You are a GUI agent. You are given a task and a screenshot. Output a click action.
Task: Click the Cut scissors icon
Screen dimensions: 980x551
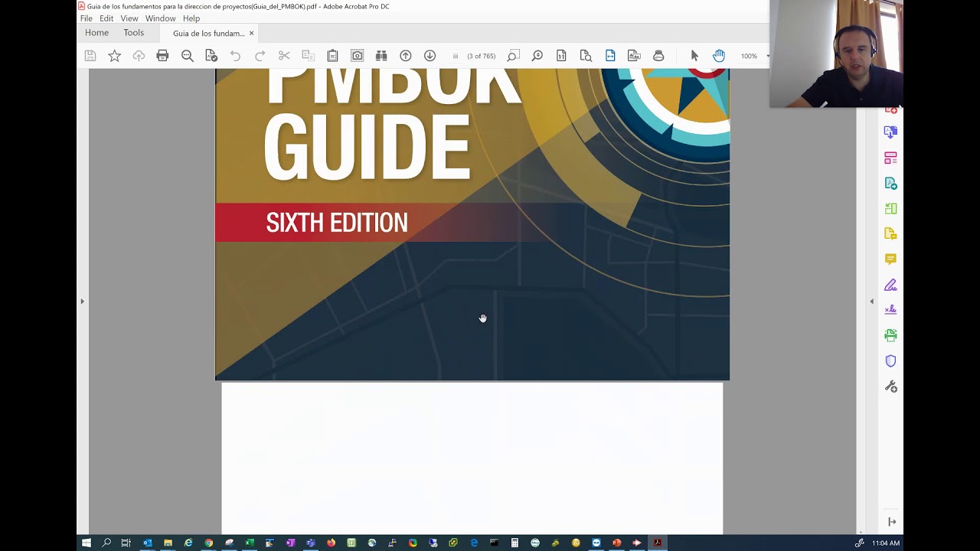pos(284,56)
